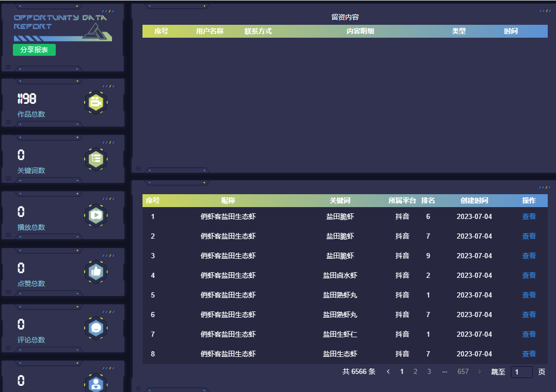Click the 联系方式 header in 留资内容
This screenshot has width=556, height=392.
pyautogui.click(x=258, y=31)
